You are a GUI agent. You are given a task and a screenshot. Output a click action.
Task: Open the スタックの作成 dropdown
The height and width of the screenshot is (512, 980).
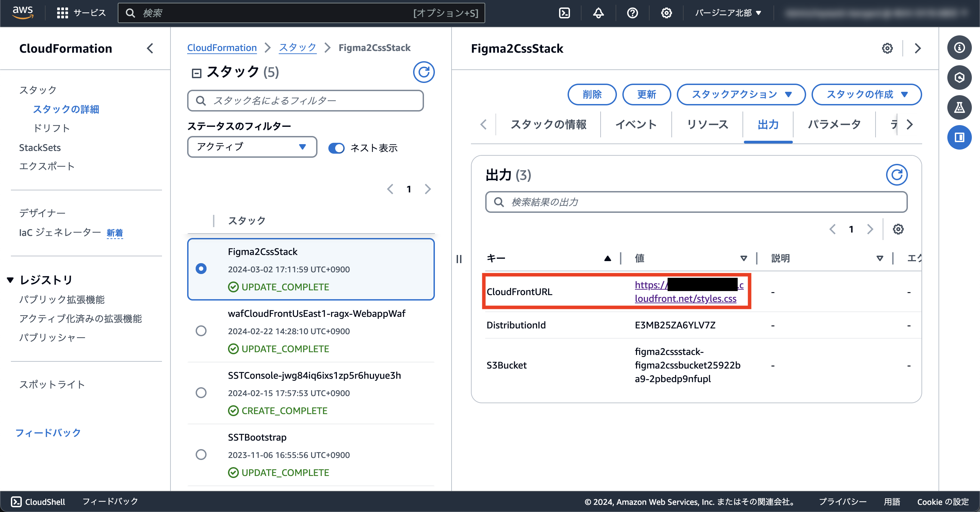pos(867,94)
